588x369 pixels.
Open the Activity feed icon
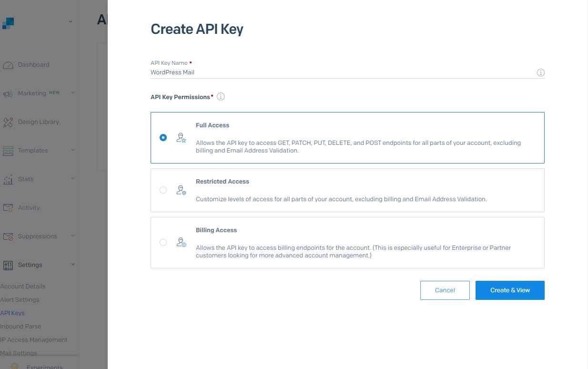tap(9, 207)
